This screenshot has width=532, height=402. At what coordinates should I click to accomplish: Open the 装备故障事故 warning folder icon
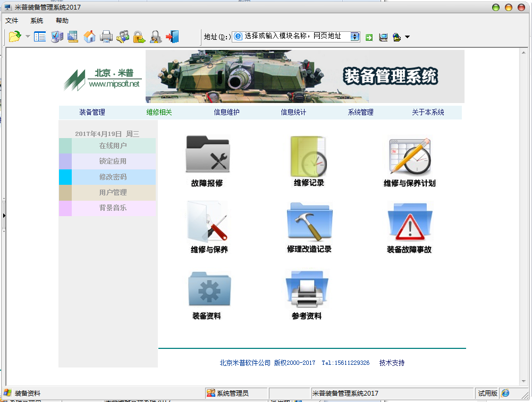point(410,221)
